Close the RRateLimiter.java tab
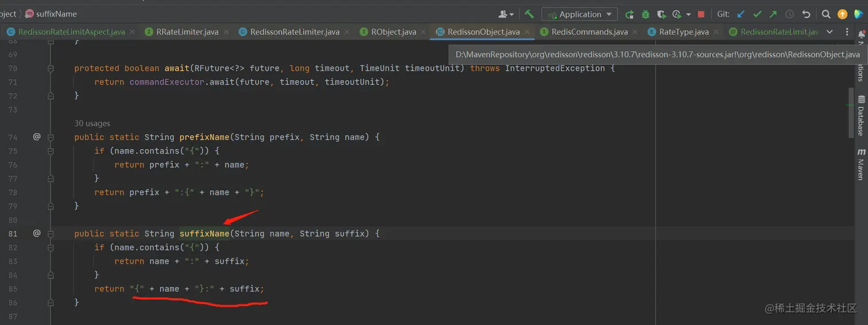This screenshot has height=325, width=868. coord(226,32)
